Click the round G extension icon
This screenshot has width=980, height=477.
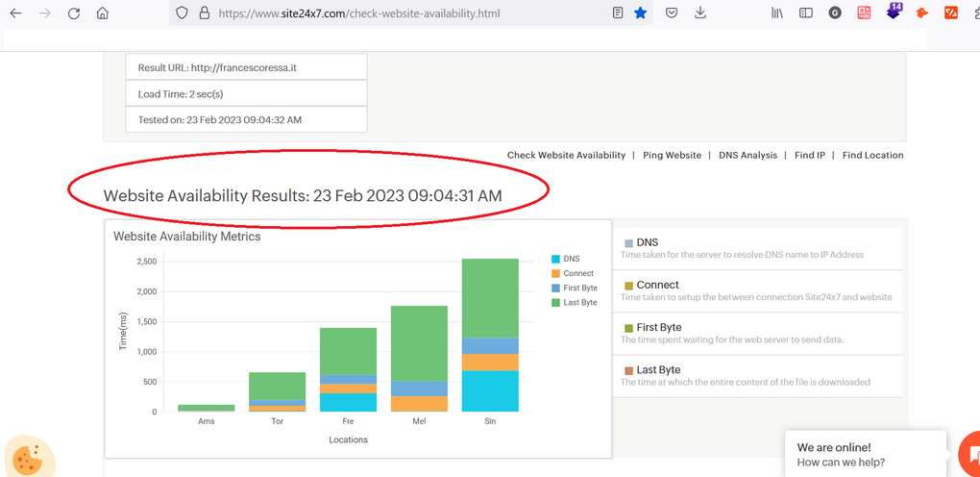(835, 13)
